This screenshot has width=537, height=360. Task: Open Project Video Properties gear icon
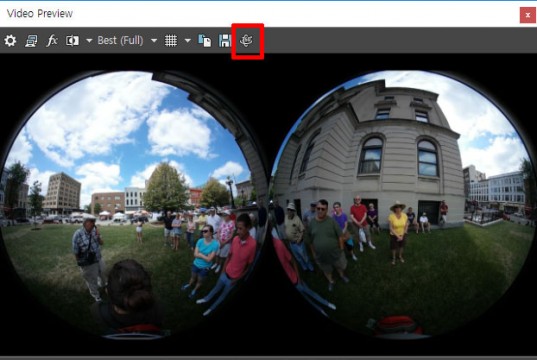coord(10,41)
